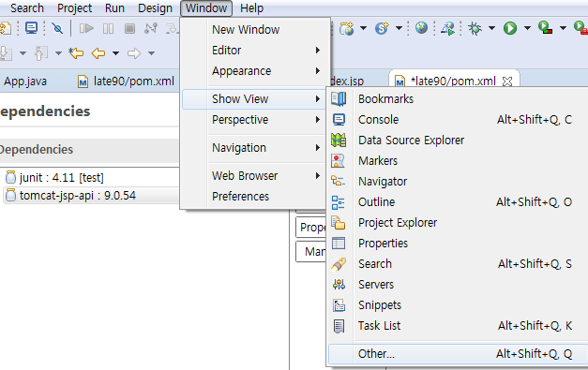
Task: Click the Bookmarks book icon
Action: [339, 99]
